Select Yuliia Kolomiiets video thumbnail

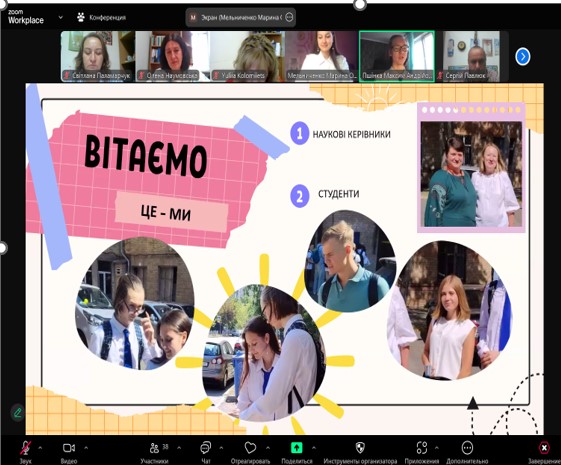247,57
